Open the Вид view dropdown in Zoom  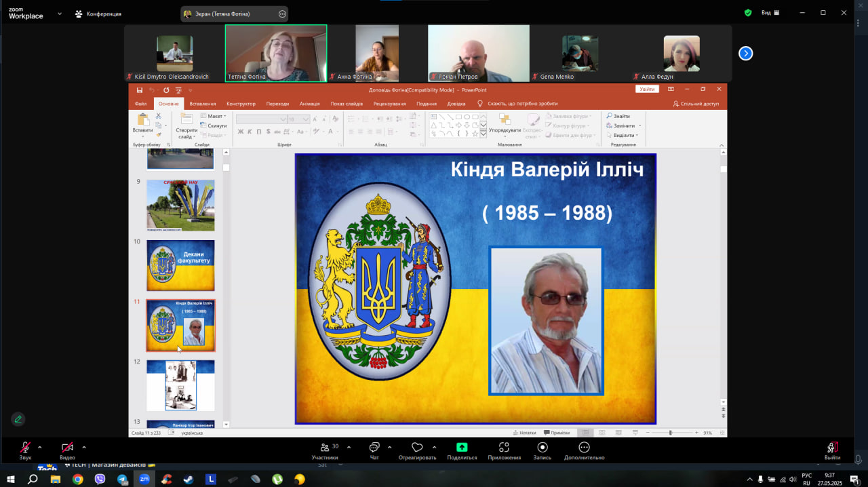coord(770,12)
